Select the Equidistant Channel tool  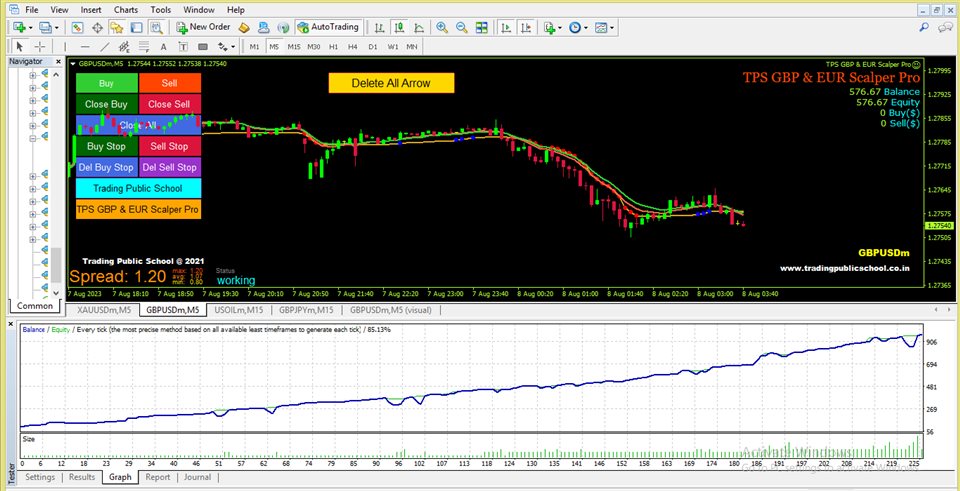click(x=124, y=46)
